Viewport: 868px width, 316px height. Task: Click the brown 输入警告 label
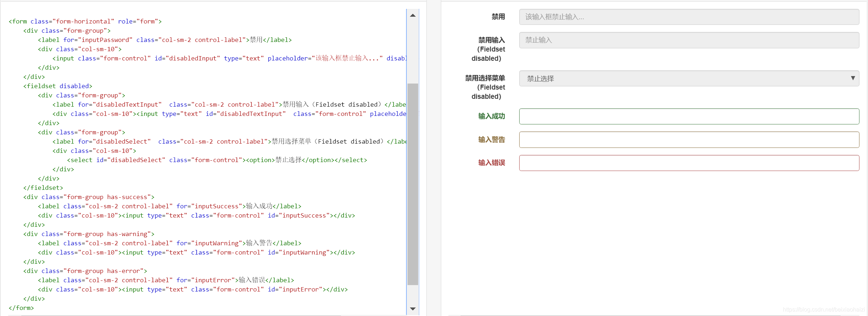pyautogui.click(x=491, y=140)
